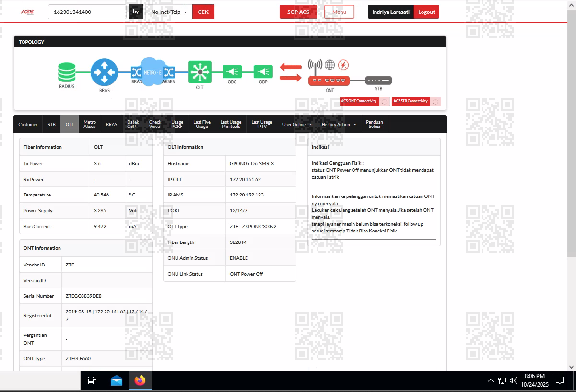Select the BRAS router icon in topology

(x=104, y=72)
